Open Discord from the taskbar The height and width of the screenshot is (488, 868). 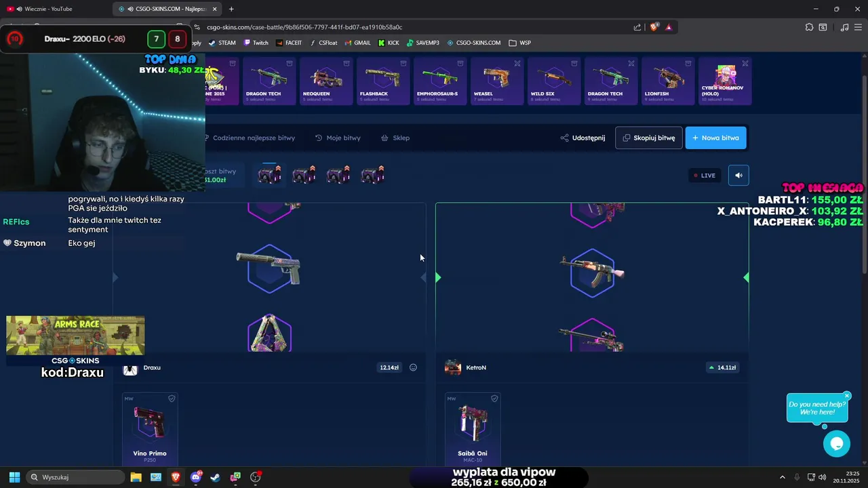[x=196, y=477]
